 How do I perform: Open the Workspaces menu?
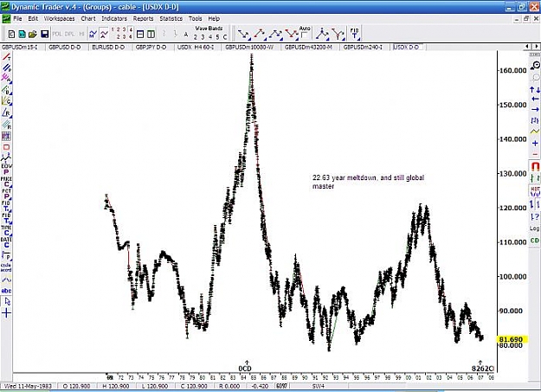(59, 19)
